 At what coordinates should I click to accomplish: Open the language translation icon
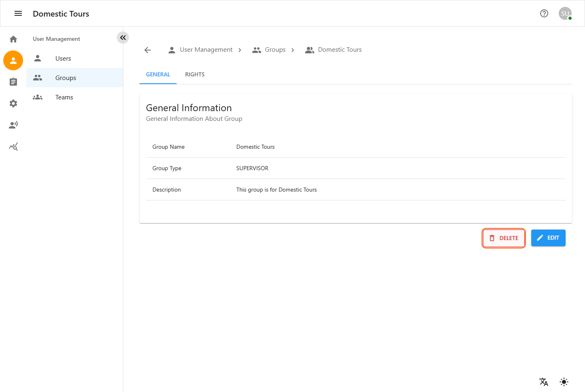click(x=544, y=382)
